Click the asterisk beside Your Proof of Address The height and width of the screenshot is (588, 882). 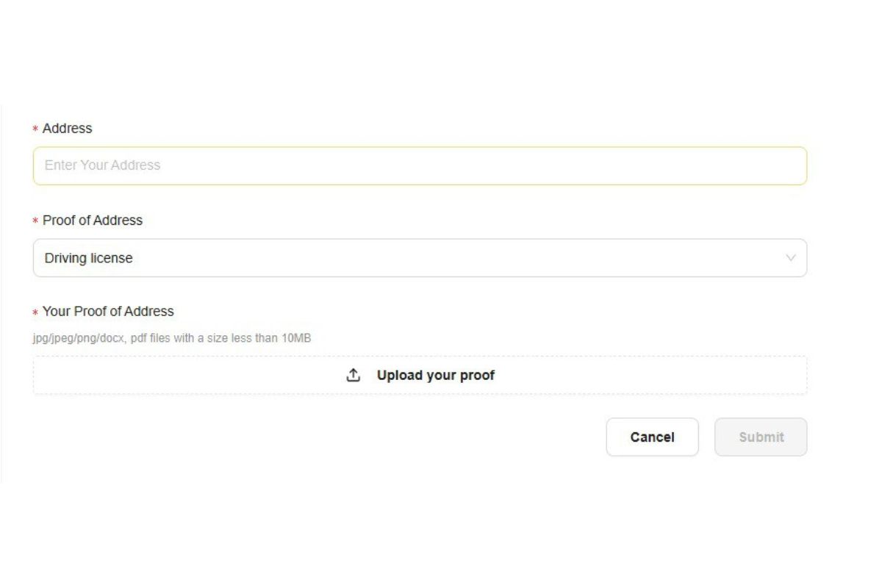(35, 312)
